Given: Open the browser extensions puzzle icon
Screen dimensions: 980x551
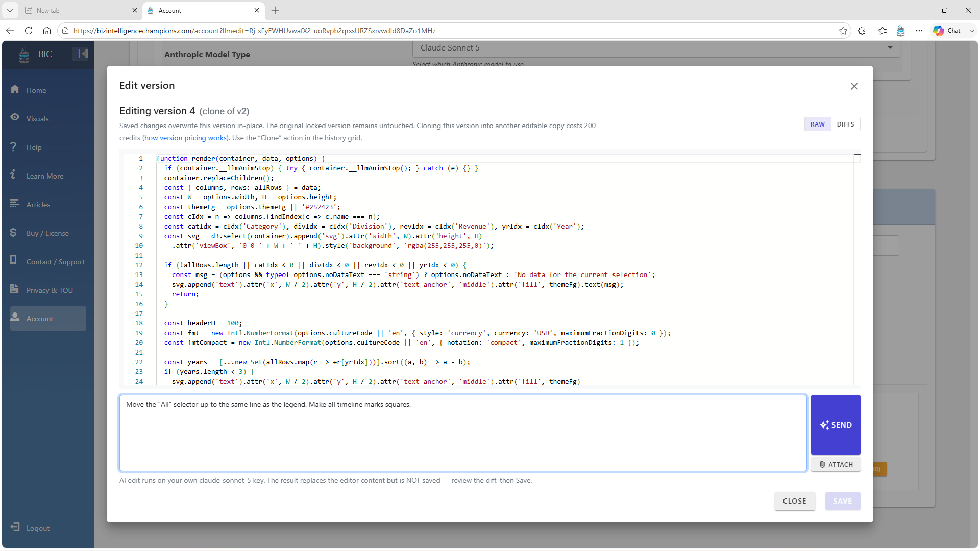Looking at the screenshot, I should click(x=862, y=31).
